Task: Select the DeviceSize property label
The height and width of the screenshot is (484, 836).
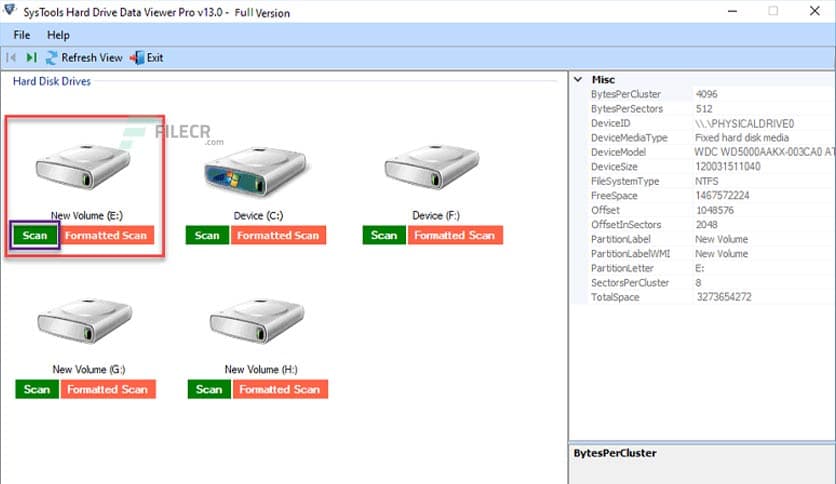Action: 614,167
